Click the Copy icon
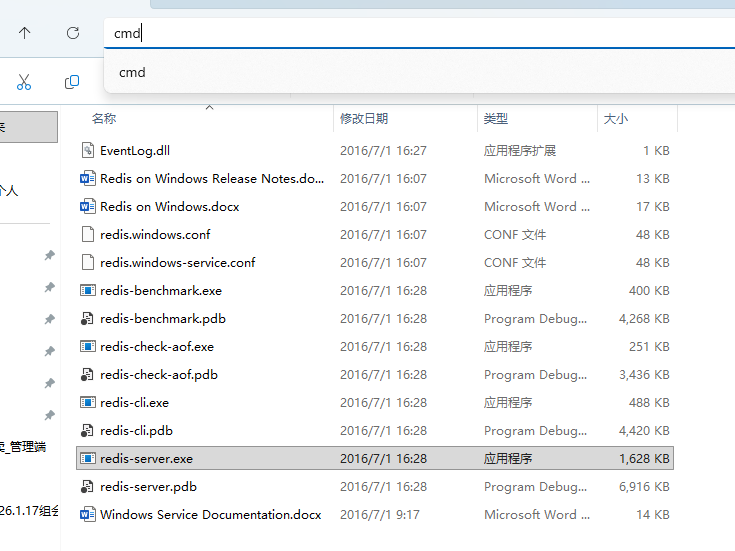735x551 pixels. pos(72,82)
